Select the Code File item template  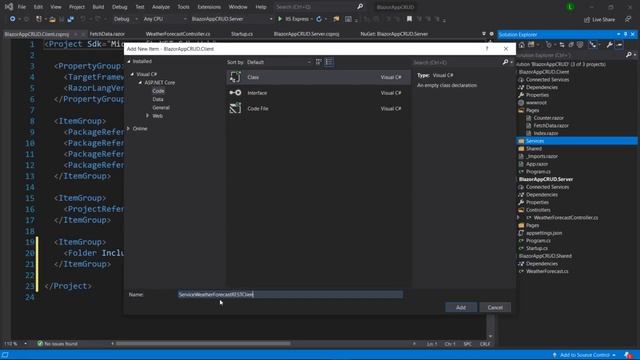pos(318,109)
